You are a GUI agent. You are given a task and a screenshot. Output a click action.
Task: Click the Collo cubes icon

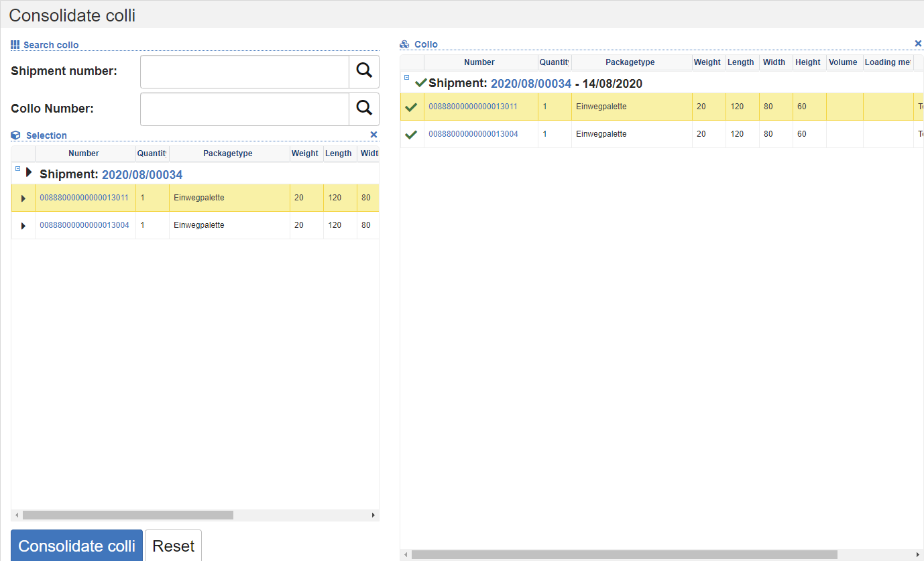click(x=404, y=44)
